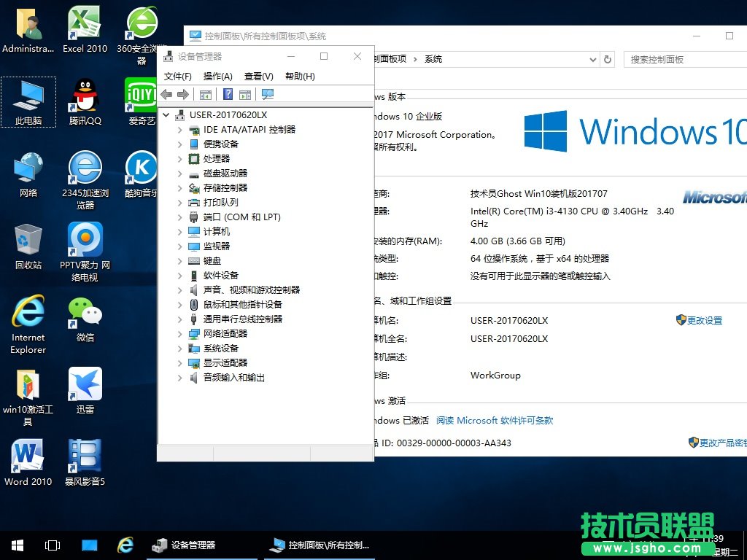The height and width of the screenshot is (560, 747).
Task: Expand the 端口 (COM 和 LPT) node
Action: pos(179,217)
